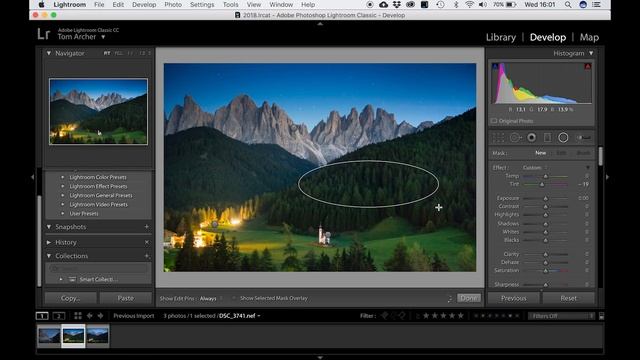The width and height of the screenshot is (640, 360).
Task: Open the Develop menu
Action: click(x=144, y=4)
